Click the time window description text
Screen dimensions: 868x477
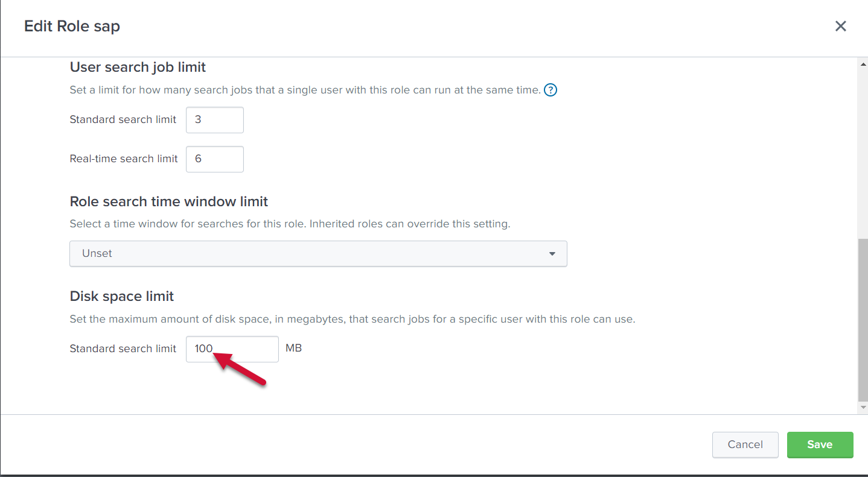[290, 224]
